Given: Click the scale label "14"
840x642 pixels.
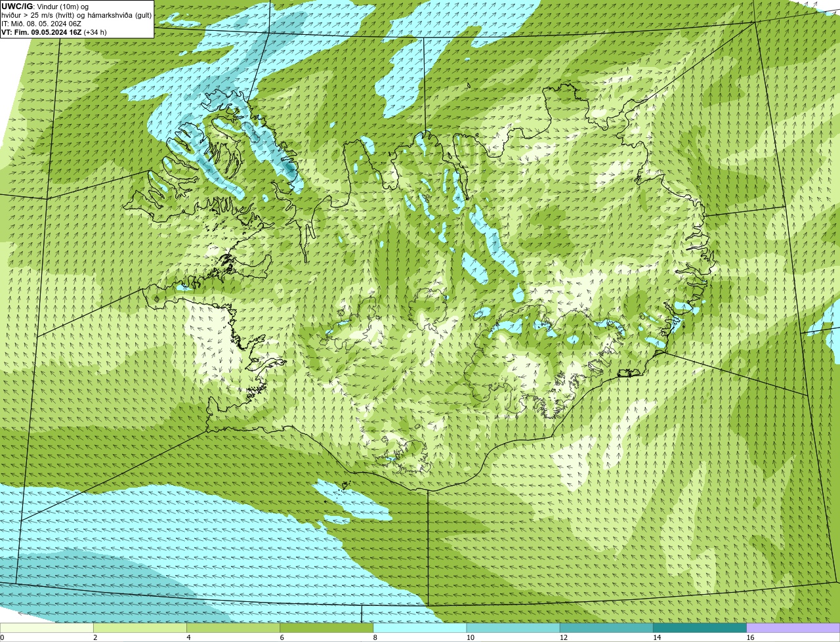Looking at the screenshot, I should point(657,637).
